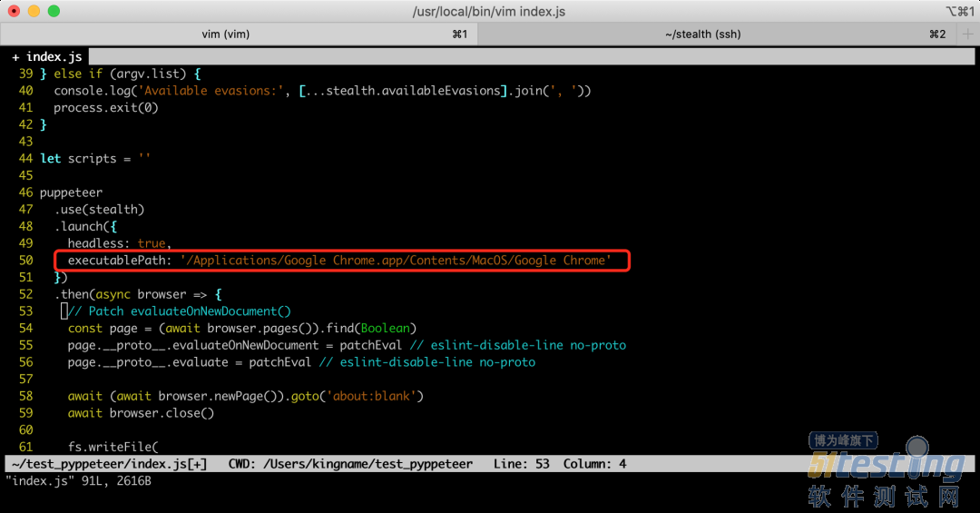
Task: Click the cursor block at line 53
Action: click(x=64, y=311)
